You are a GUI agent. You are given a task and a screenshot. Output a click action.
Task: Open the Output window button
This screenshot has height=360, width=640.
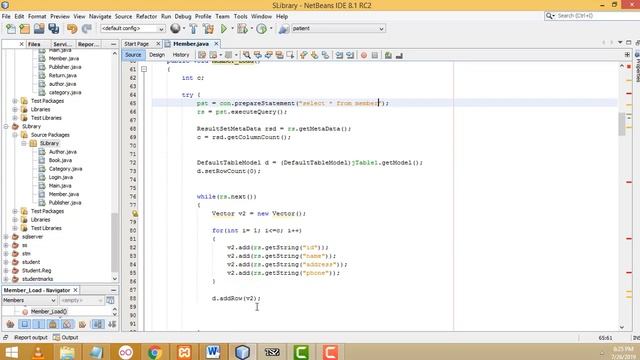(x=65, y=338)
